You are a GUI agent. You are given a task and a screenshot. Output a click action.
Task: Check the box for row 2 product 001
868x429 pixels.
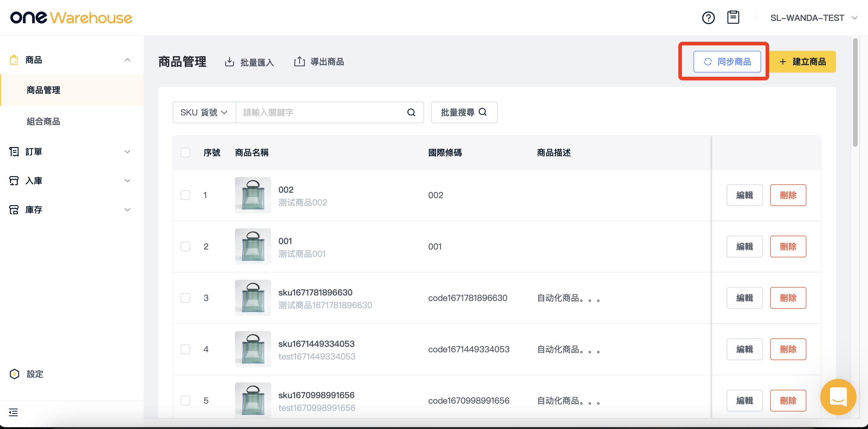(185, 247)
